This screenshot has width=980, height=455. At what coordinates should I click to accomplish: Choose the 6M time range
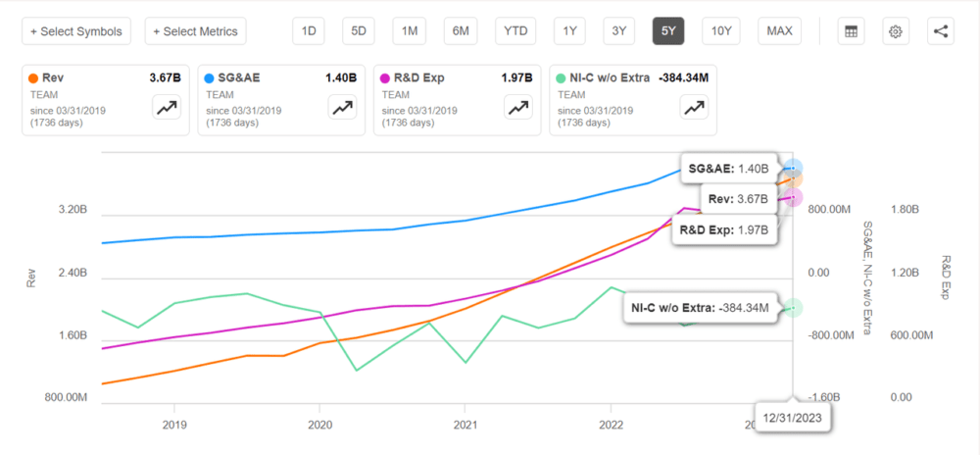point(461,31)
